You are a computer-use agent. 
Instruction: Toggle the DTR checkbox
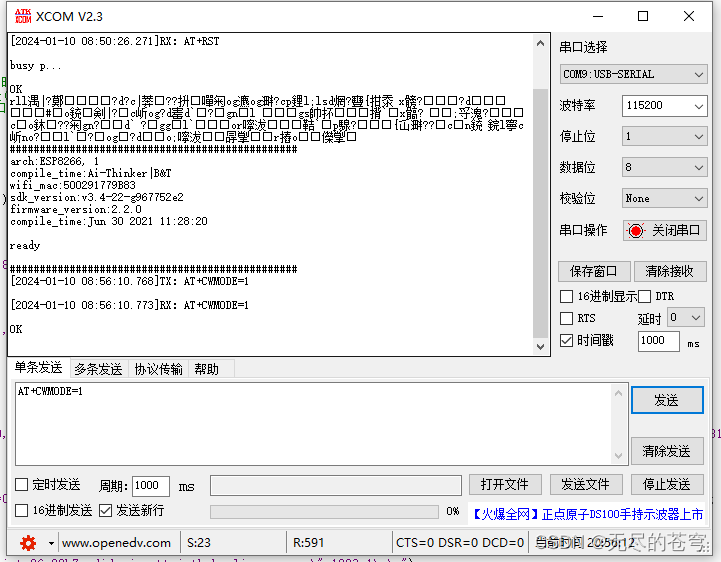tap(645, 296)
